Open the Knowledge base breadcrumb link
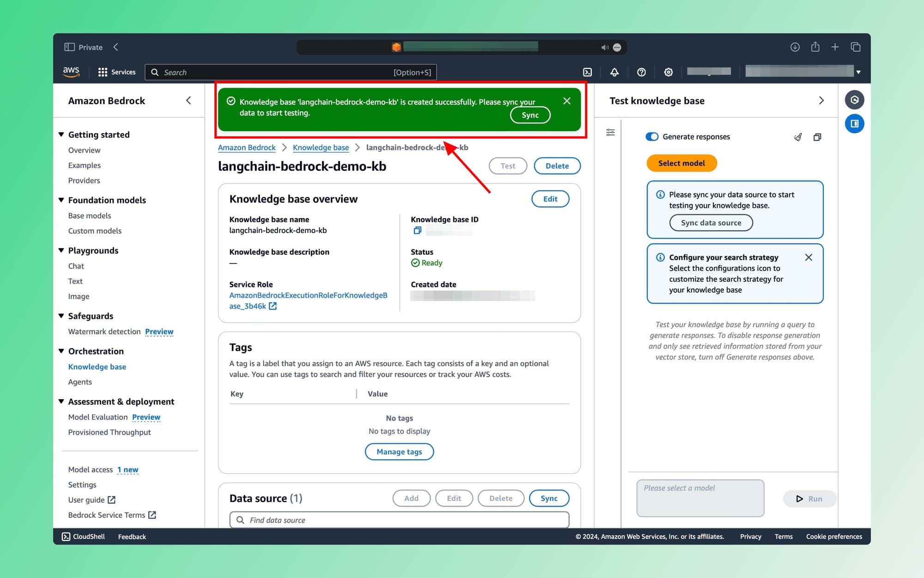This screenshot has width=924, height=578. point(320,147)
